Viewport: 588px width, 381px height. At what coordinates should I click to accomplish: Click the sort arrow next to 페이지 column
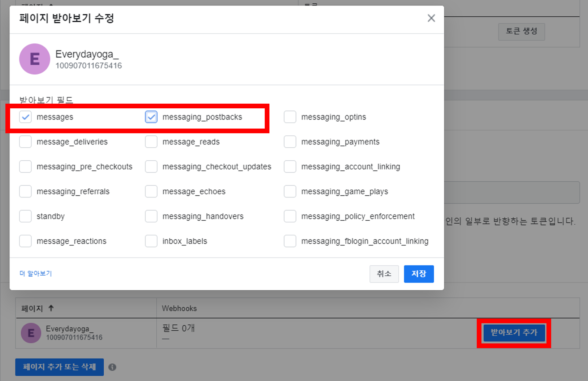point(51,308)
